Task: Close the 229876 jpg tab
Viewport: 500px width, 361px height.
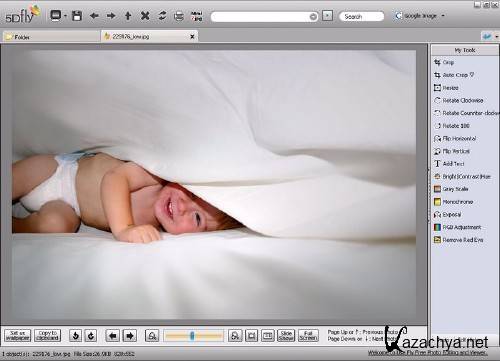Action: 192,37
